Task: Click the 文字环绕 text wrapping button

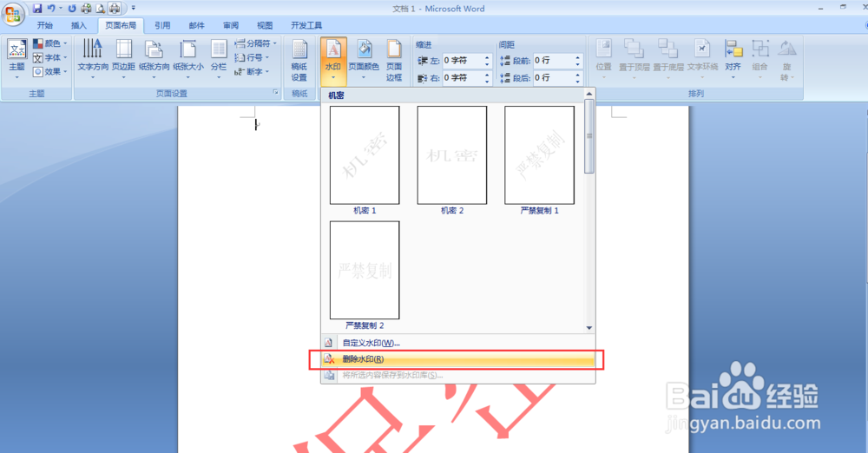Action: click(x=702, y=59)
